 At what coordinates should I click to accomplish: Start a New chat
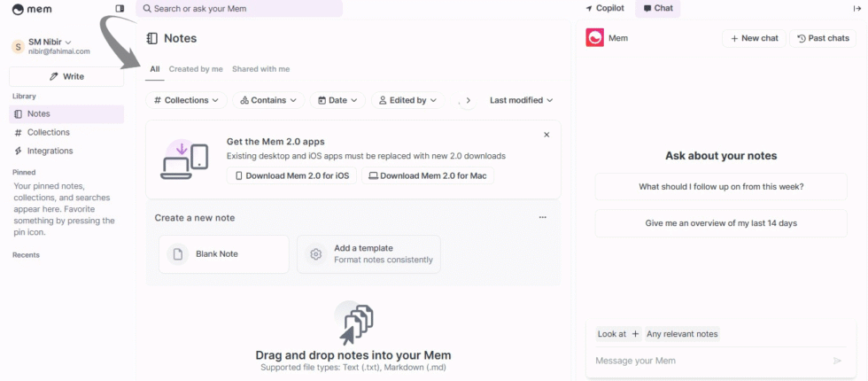click(x=754, y=38)
